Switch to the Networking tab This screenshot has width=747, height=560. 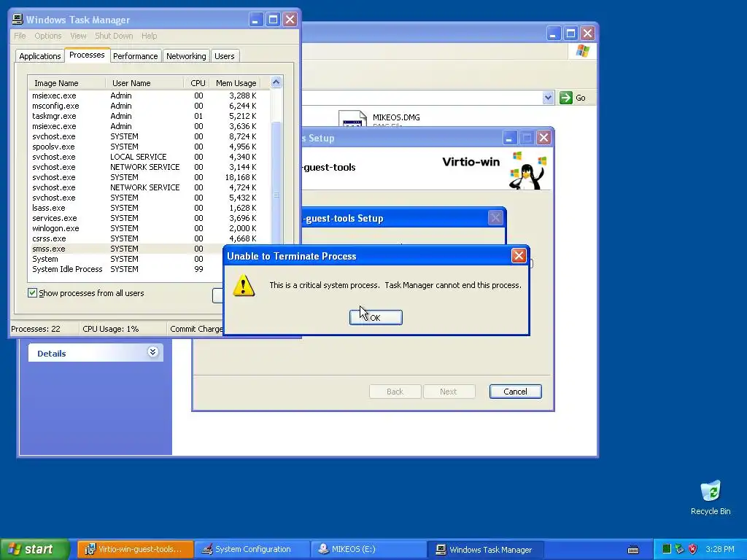186,56
